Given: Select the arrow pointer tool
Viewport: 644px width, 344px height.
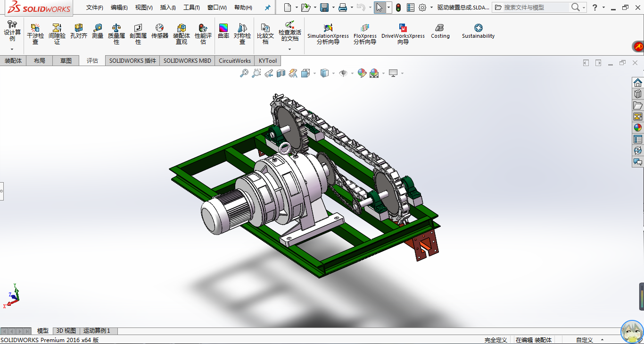Looking at the screenshot, I should pyautogui.click(x=380, y=8).
